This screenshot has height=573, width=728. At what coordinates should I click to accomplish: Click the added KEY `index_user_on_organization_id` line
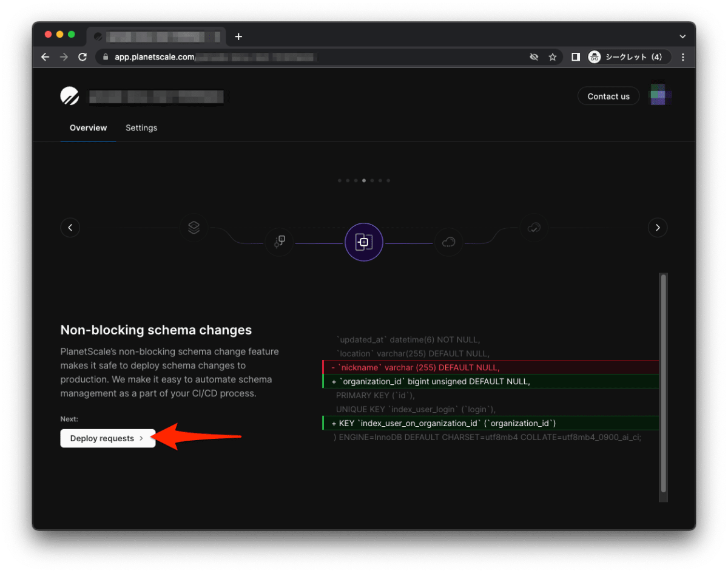(x=490, y=423)
